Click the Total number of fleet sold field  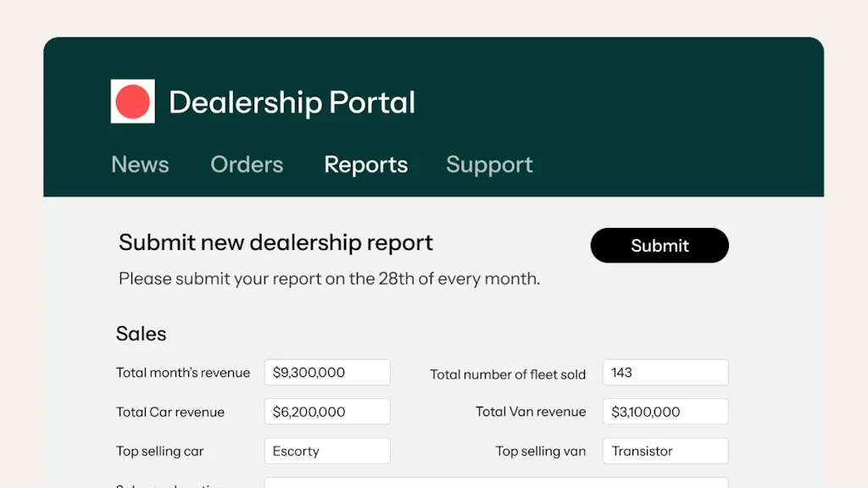[665, 373]
